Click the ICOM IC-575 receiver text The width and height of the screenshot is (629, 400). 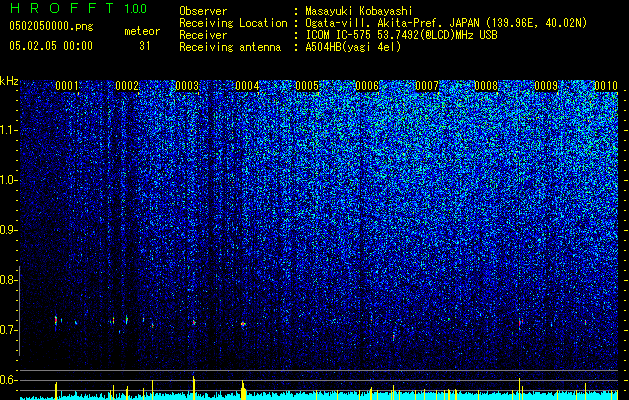[x=401, y=35]
